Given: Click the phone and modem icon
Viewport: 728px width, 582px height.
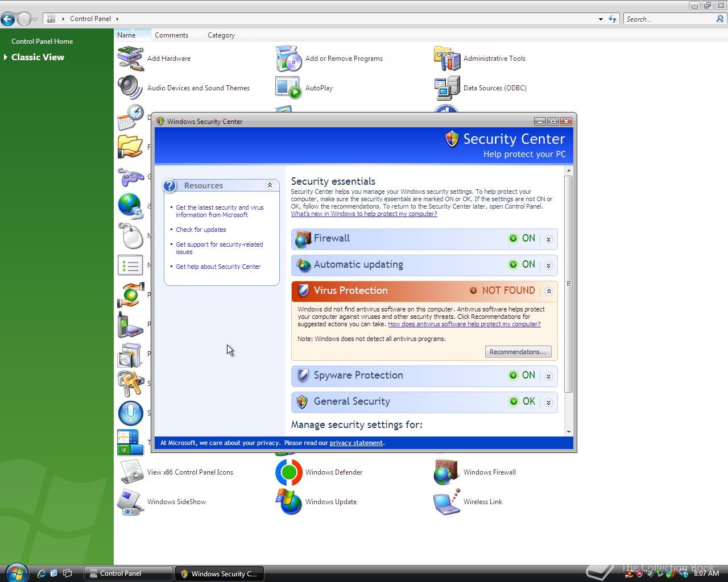Looking at the screenshot, I should coord(130,325).
